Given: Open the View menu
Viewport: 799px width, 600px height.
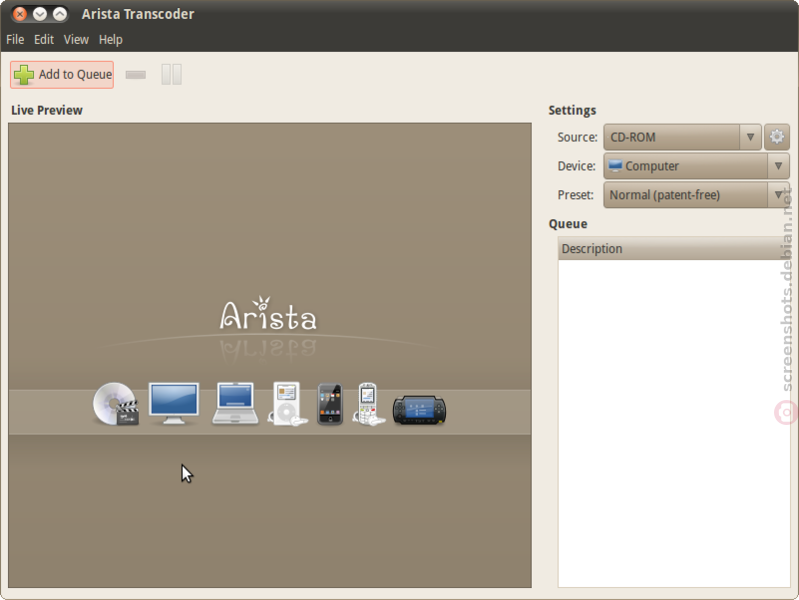Looking at the screenshot, I should [76, 40].
